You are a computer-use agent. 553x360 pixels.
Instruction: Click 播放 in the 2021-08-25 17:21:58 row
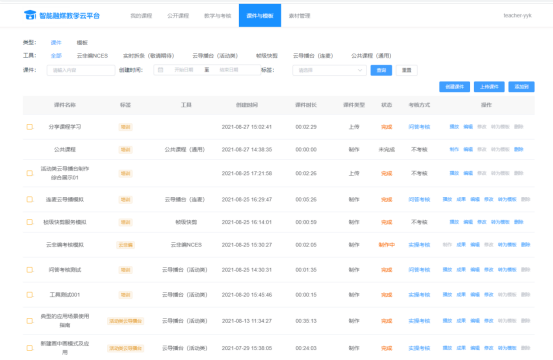point(454,173)
